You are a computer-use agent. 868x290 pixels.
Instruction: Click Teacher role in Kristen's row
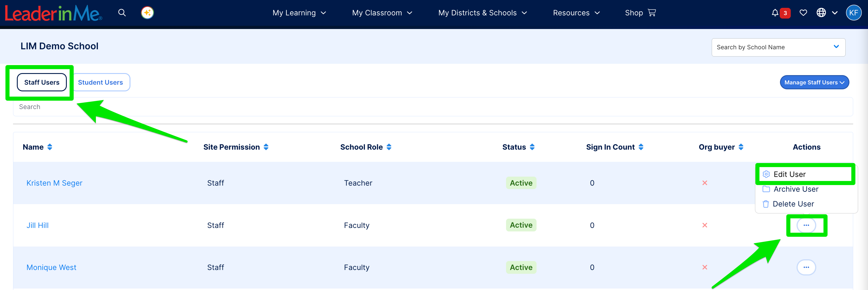coord(358,183)
